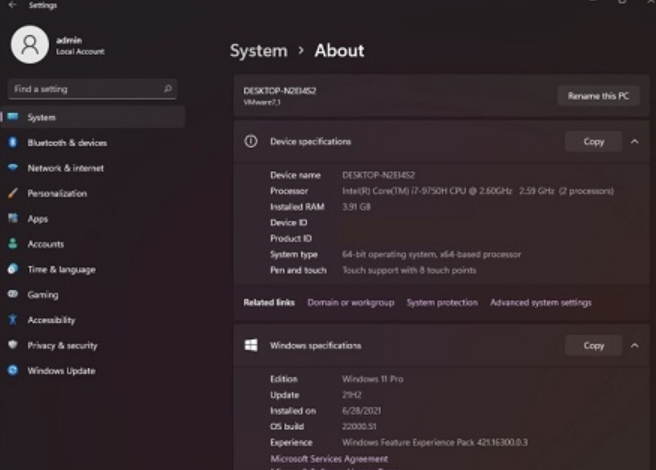The width and height of the screenshot is (656, 470).
Task: Collapse the Windows specifications section
Action: click(x=634, y=345)
